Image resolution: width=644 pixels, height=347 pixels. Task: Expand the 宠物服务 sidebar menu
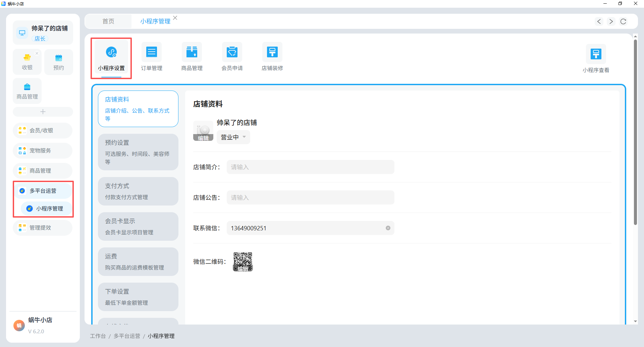tap(43, 151)
